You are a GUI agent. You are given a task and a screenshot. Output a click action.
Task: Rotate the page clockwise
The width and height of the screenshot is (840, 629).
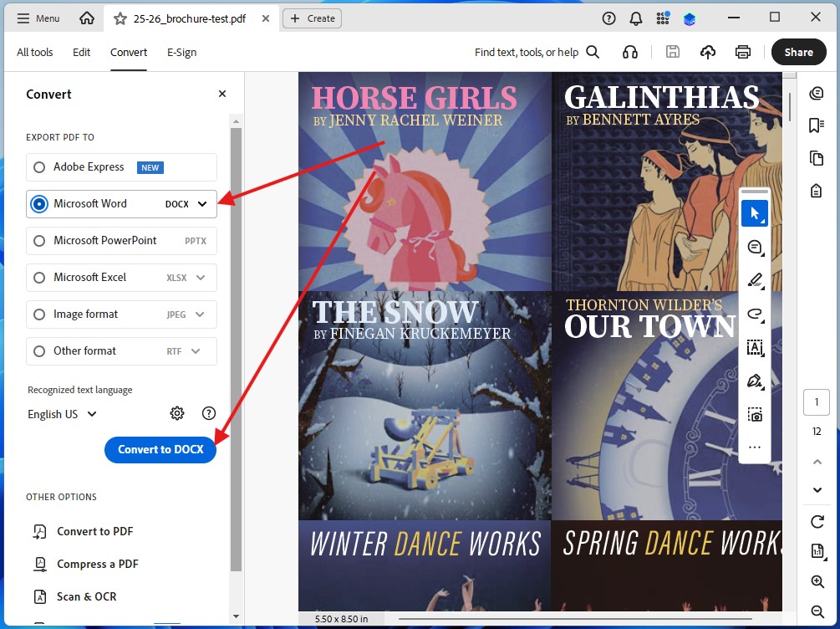[817, 521]
